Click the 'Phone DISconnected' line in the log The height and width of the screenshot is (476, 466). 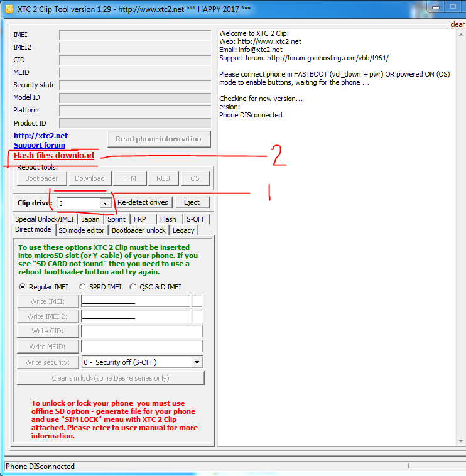tap(251, 115)
